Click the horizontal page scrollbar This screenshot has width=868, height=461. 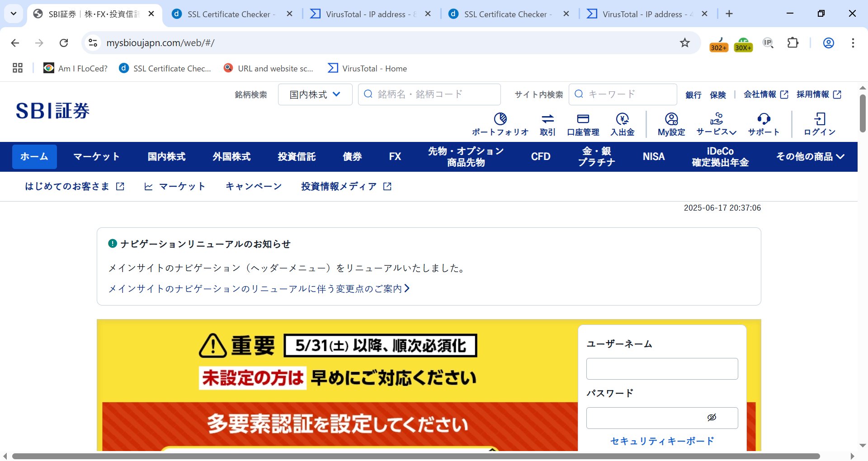[416, 456]
